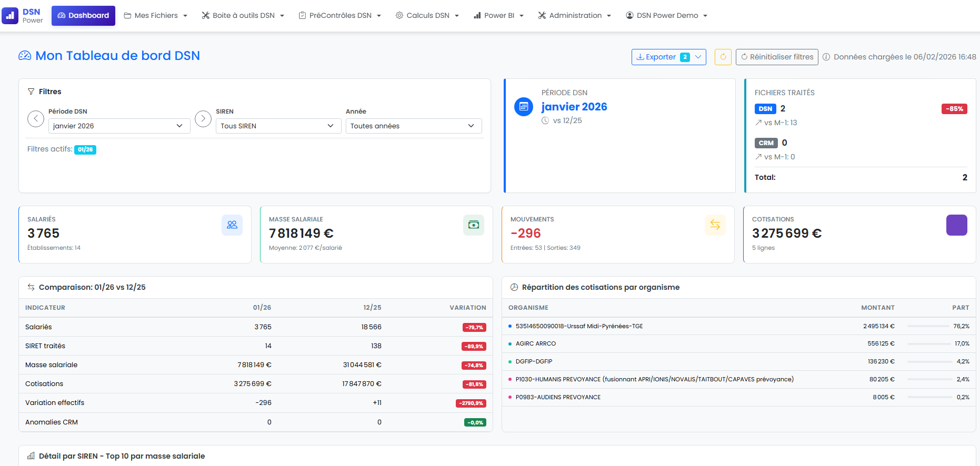
Task: Click the yellow refresh icon button
Action: coord(723,57)
